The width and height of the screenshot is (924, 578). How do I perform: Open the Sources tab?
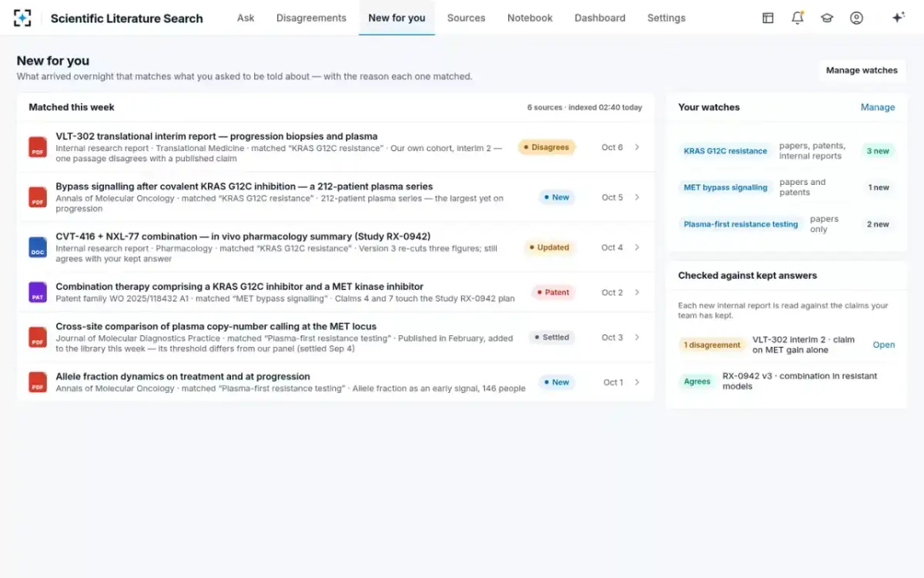pos(466,18)
